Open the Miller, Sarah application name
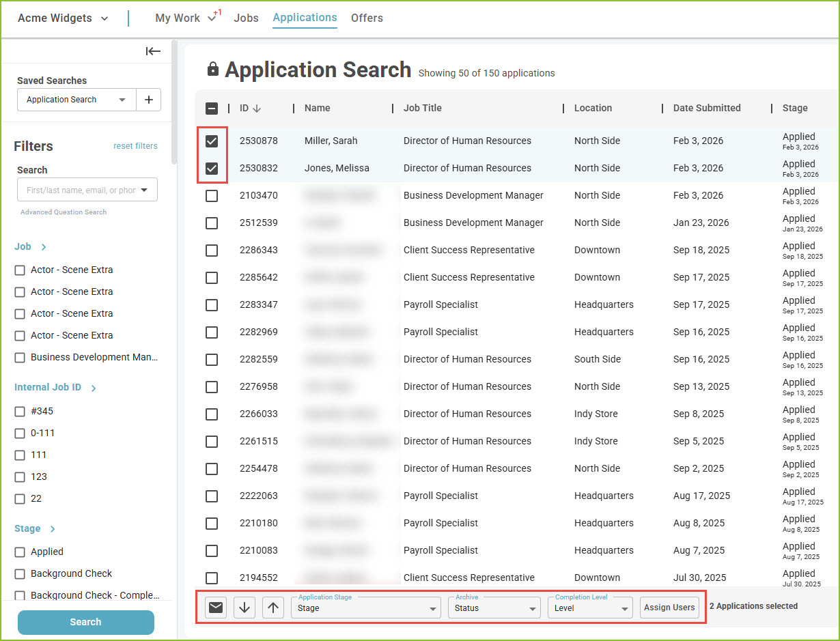 331,141
